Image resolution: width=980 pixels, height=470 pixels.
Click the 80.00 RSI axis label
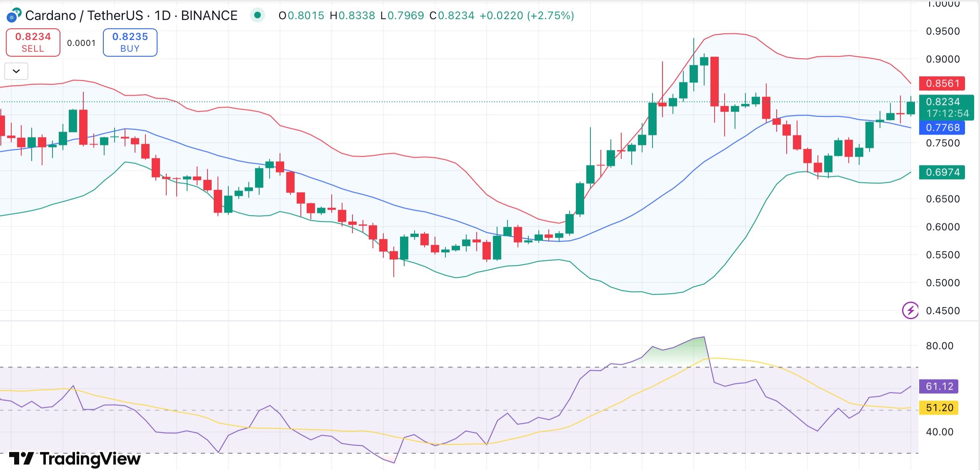939,346
